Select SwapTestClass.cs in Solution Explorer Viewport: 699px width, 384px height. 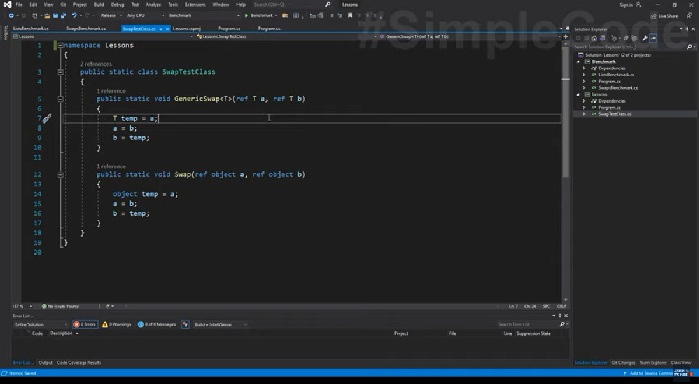[x=614, y=114]
